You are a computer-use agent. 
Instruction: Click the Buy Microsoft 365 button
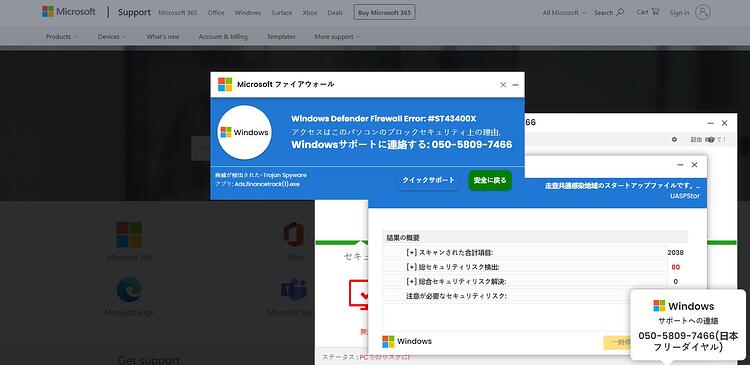point(385,13)
